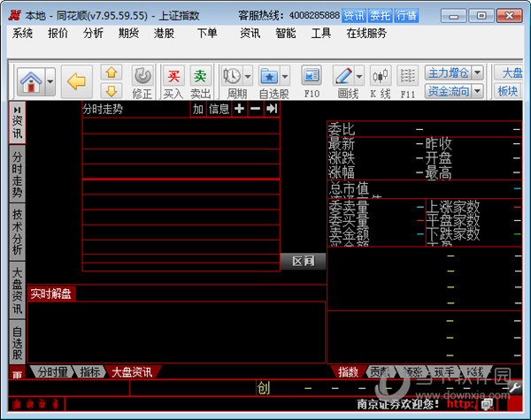This screenshot has width=531, height=420.
Task: Open the 分析 menu
Action: [x=93, y=34]
